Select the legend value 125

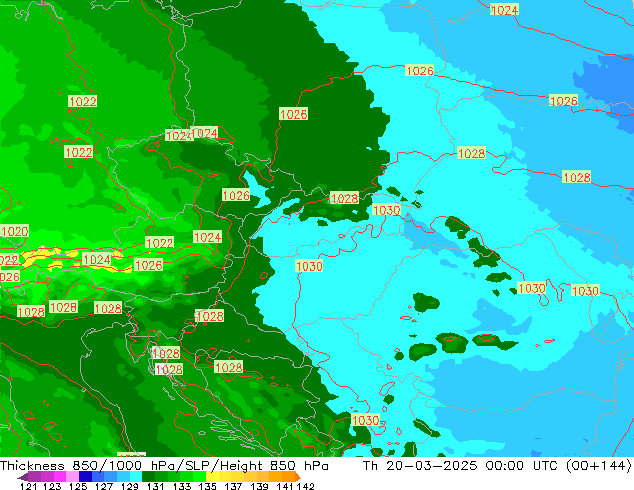[77, 486]
